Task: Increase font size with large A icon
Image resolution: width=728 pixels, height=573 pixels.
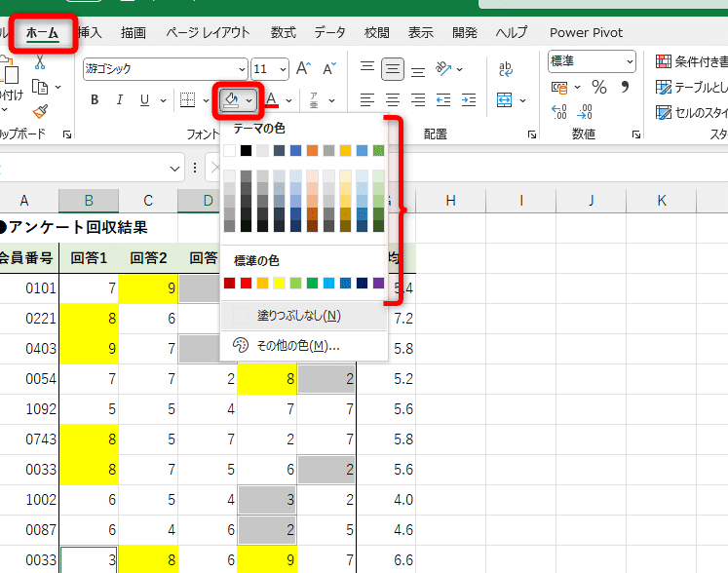Action: [x=303, y=69]
